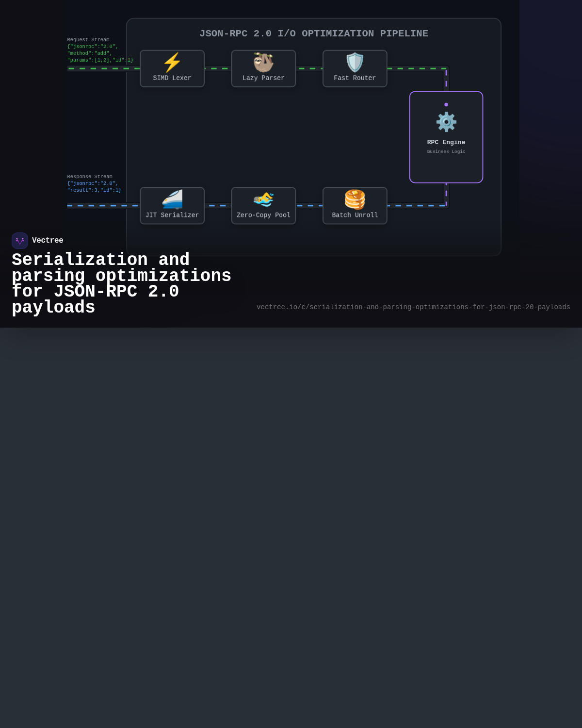Select the JSON-RPC 2.0 I/O Optimization Pipeline header
582x728 pixels.
pos(314,33)
